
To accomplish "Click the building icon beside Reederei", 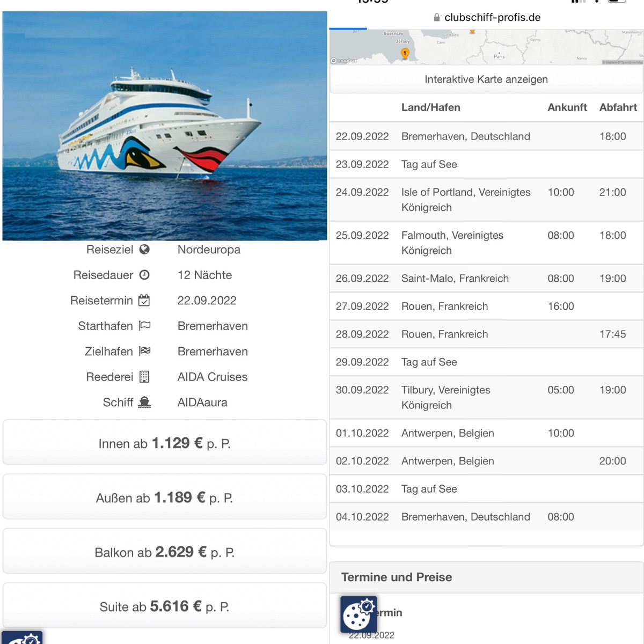I will pos(144,377).
